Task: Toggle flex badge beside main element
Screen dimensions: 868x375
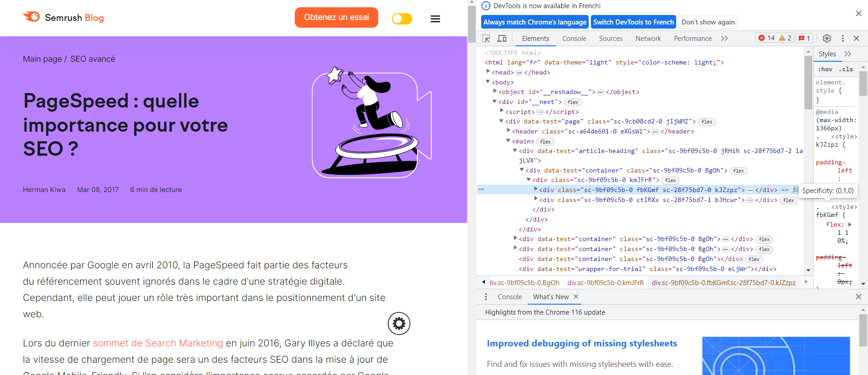Action: [x=546, y=142]
